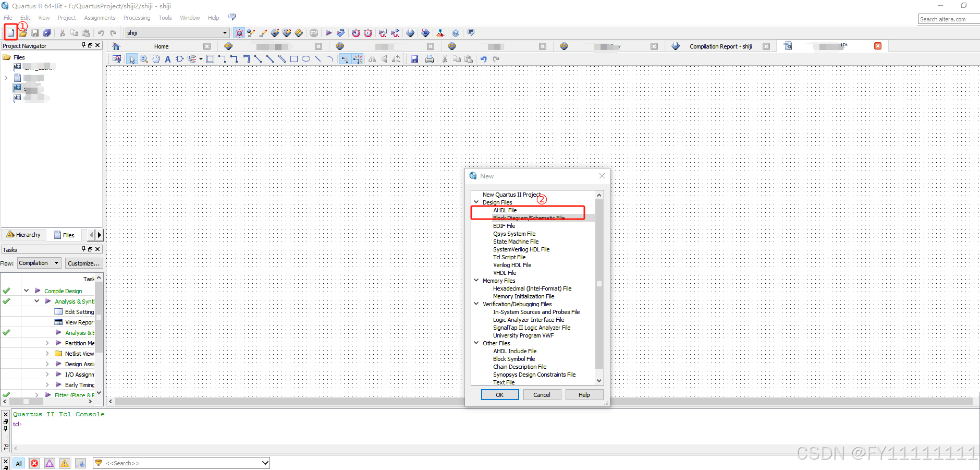Click the Customize... button in Tasks

pos(83,263)
